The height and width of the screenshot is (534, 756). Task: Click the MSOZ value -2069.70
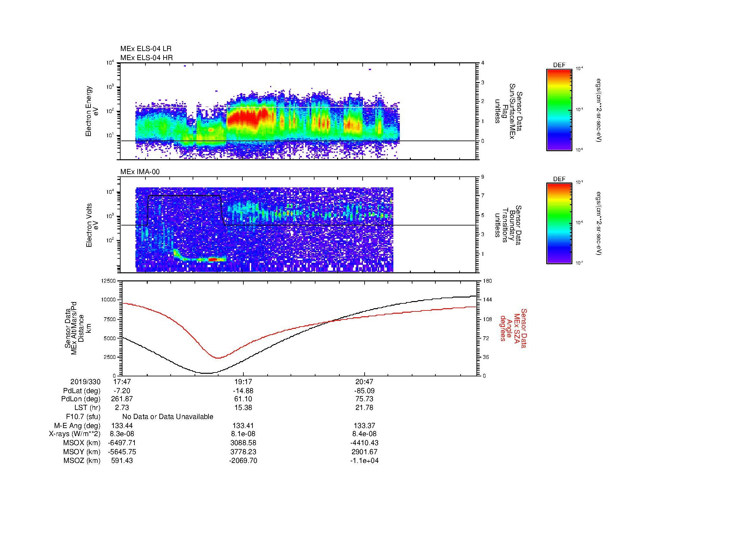point(243,461)
